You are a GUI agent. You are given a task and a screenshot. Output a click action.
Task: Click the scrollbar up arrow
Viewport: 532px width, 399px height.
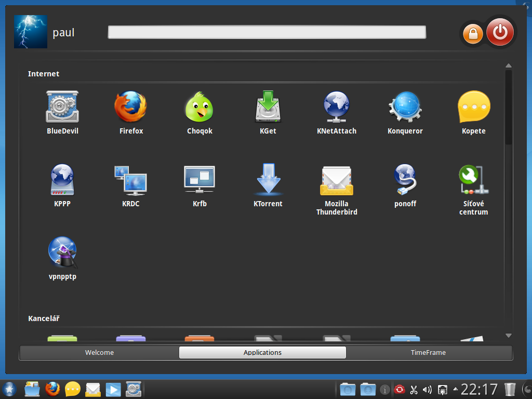508,65
